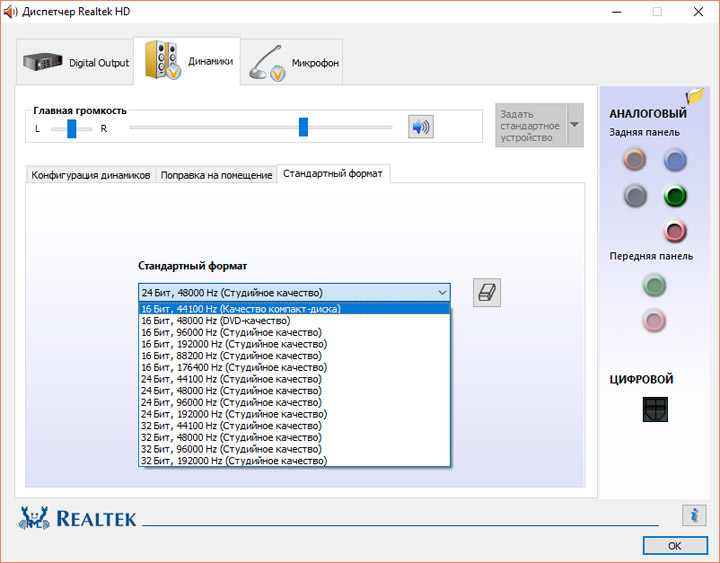The height and width of the screenshot is (563, 720).
Task: Click the Realtek crab logo
Action: pyautogui.click(x=34, y=518)
